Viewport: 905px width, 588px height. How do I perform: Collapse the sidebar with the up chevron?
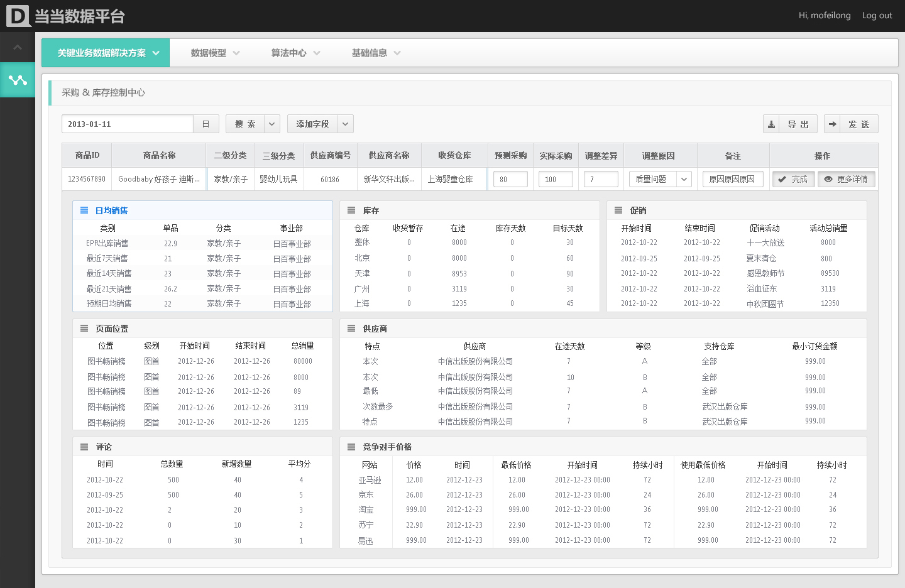tap(18, 47)
